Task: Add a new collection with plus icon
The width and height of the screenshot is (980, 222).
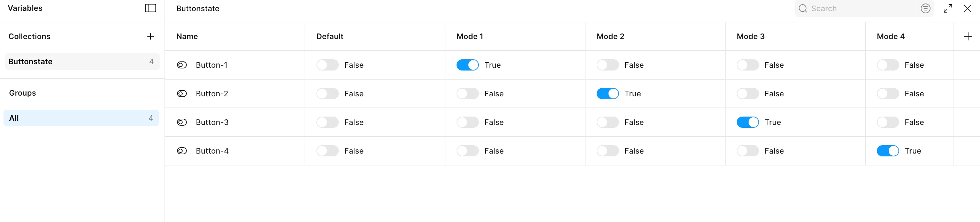Action: (150, 36)
